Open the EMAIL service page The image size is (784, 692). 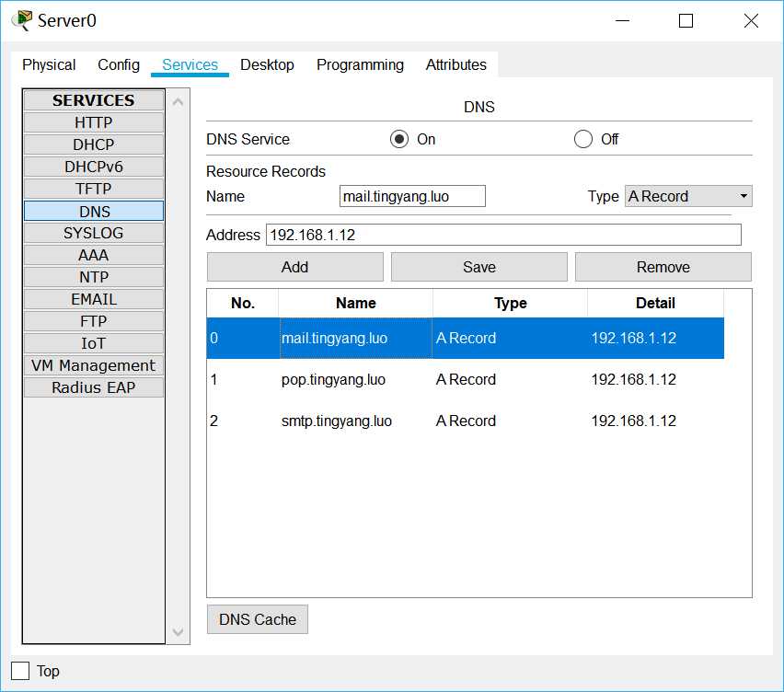(x=94, y=299)
